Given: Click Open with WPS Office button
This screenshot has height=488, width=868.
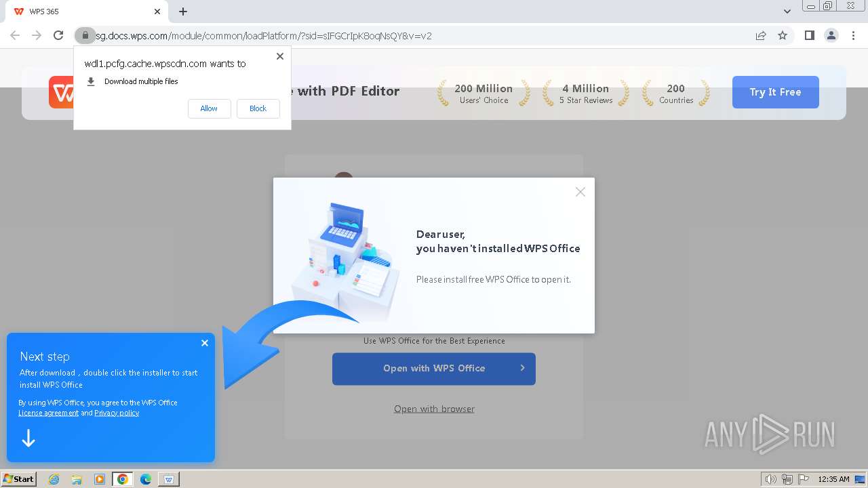Looking at the screenshot, I should [x=434, y=369].
